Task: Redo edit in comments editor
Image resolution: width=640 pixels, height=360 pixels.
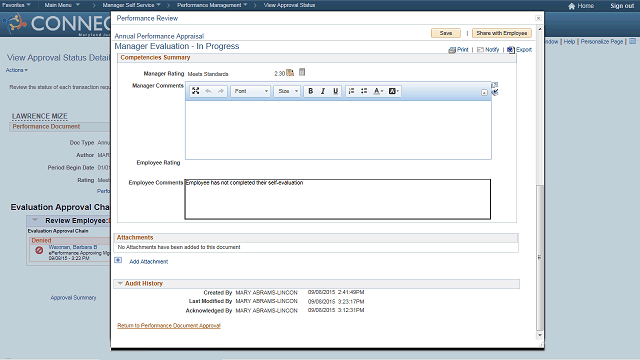Action: click(221, 91)
